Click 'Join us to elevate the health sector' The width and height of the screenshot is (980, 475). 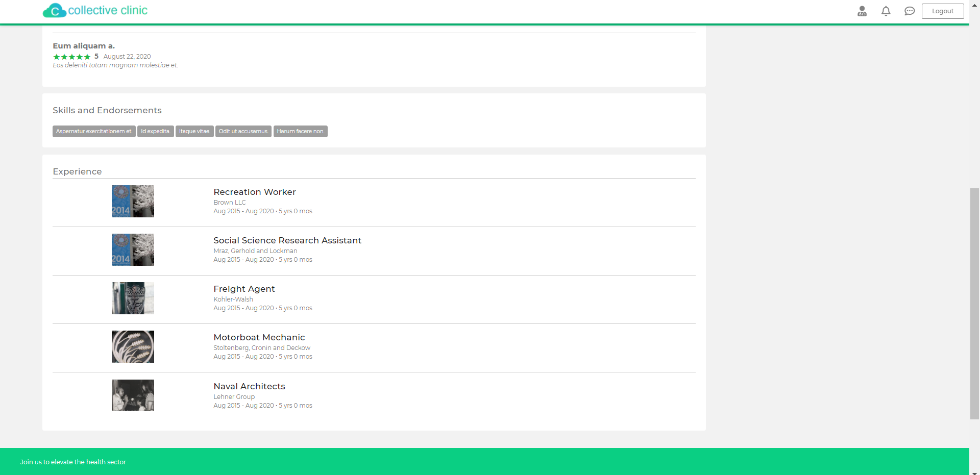click(x=73, y=462)
